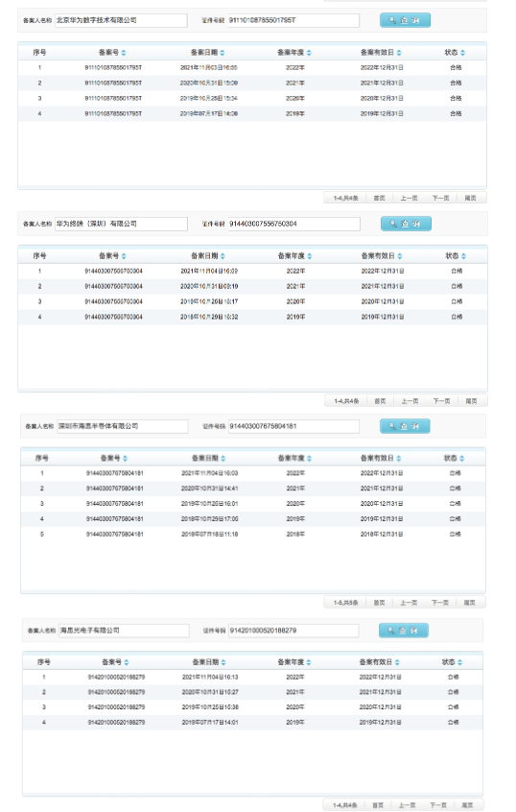The width and height of the screenshot is (516, 812).
Task: Sort 海思光电子 table by 状态
Action: pyautogui.click(x=453, y=662)
